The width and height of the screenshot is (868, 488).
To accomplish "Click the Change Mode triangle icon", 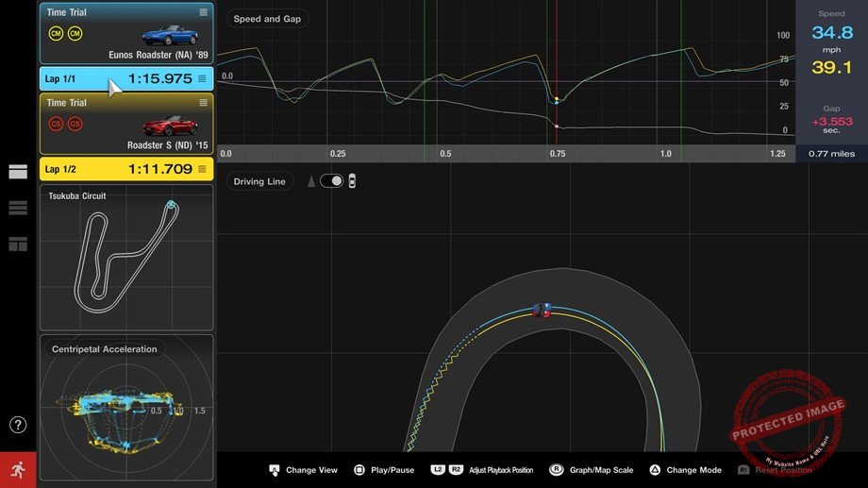I will click(655, 470).
